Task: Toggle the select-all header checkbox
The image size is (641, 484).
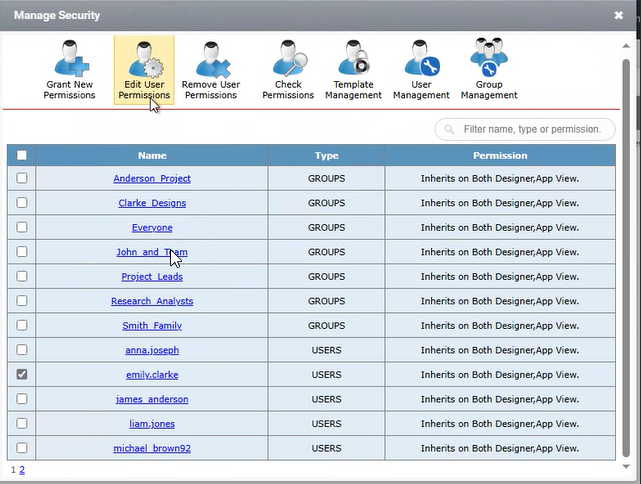Action: (22, 155)
